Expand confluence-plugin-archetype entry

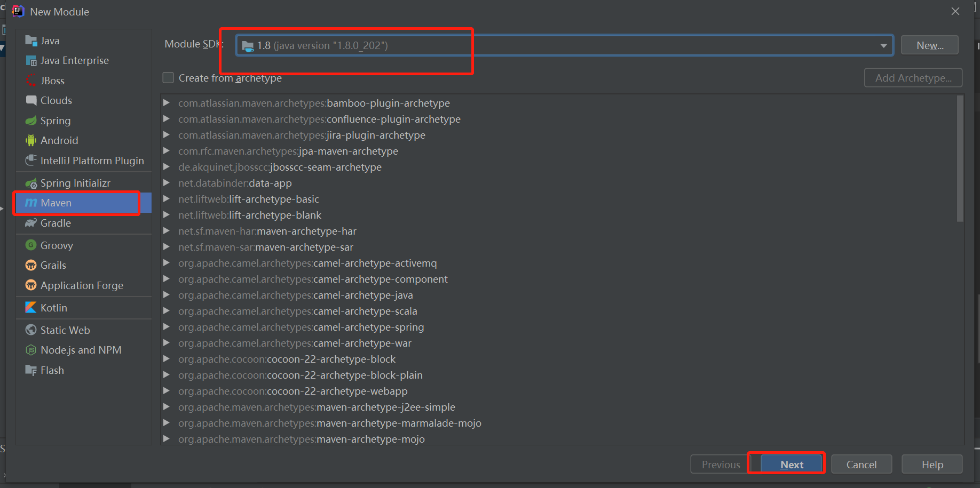[x=167, y=118]
